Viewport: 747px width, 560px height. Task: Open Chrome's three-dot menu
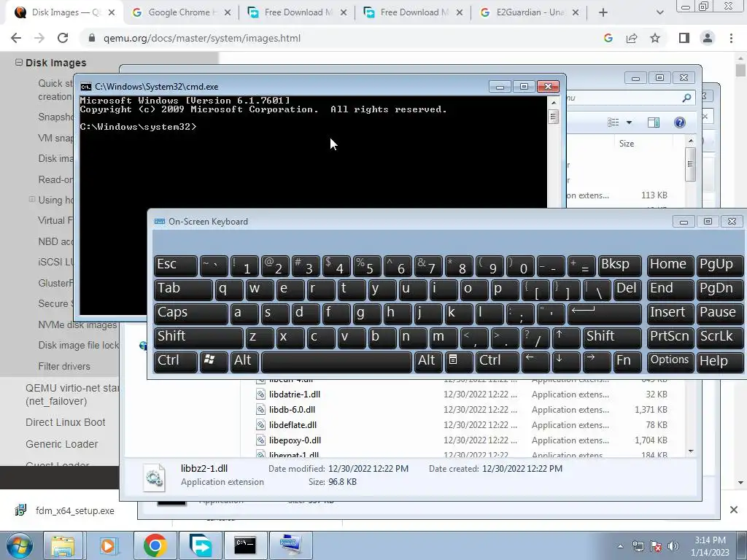coord(731,38)
